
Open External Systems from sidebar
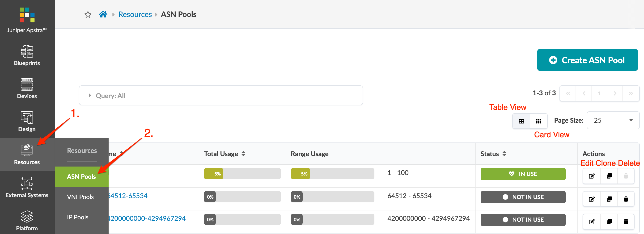point(27,187)
